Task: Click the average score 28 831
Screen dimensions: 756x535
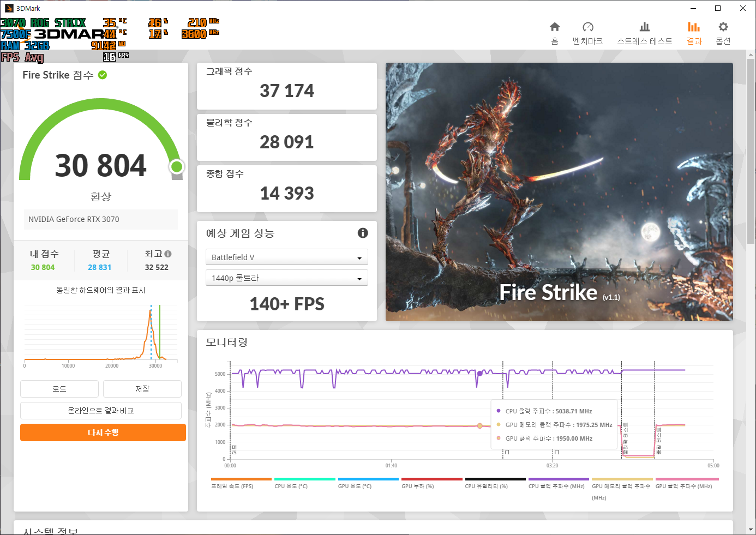Action: click(100, 267)
